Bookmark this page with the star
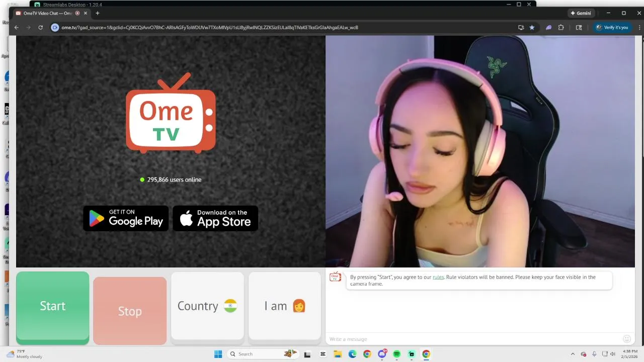This screenshot has height=362, width=644. coord(532,27)
